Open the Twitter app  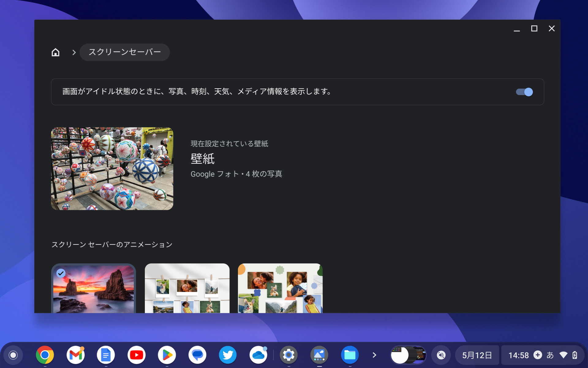click(228, 355)
